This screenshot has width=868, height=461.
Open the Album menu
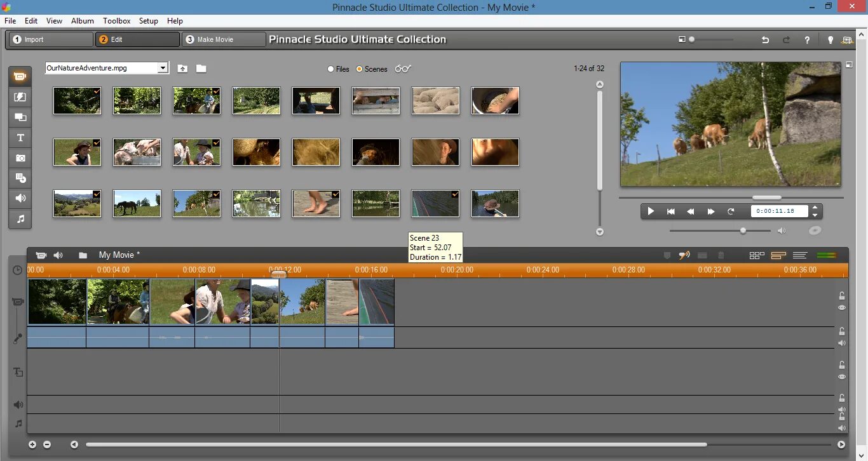(x=83, y=21)
